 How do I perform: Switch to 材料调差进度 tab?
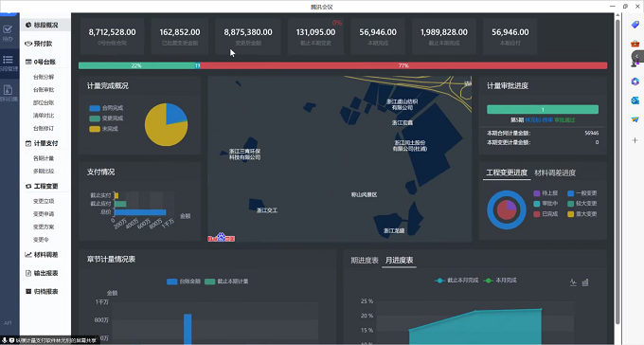coord(555,172)
